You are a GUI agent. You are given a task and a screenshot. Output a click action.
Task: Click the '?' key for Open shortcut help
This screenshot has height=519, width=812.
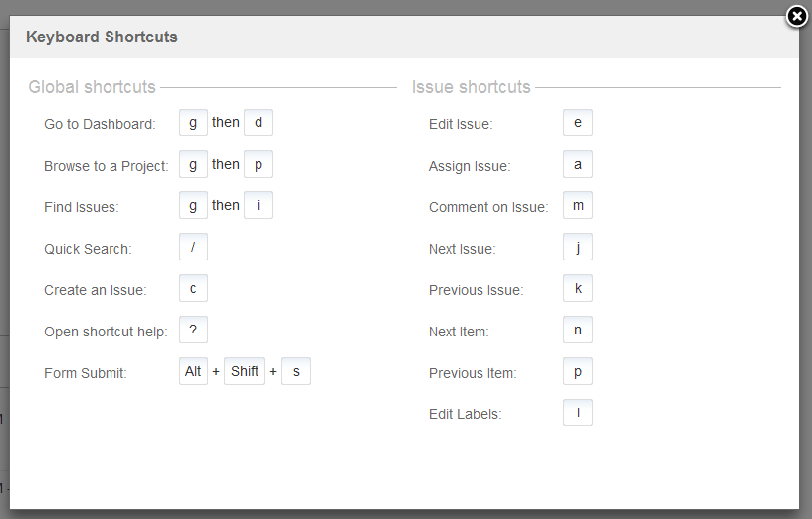(x=193, y=330)
